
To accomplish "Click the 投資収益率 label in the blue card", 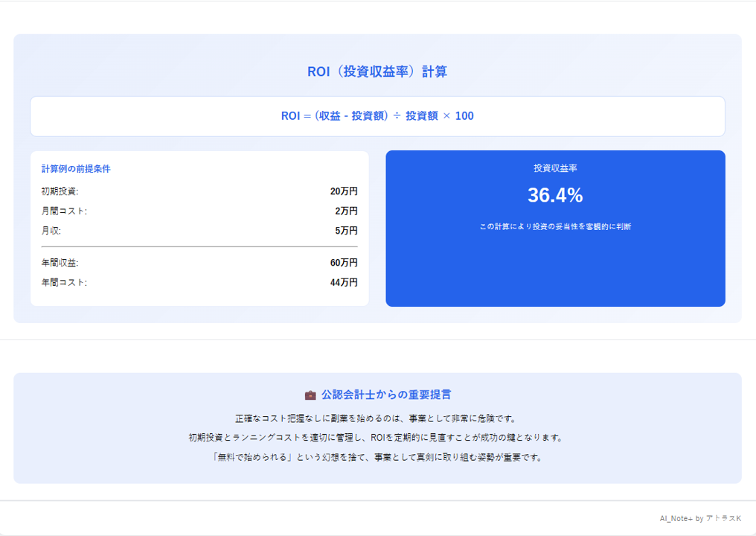I will 555,168.
